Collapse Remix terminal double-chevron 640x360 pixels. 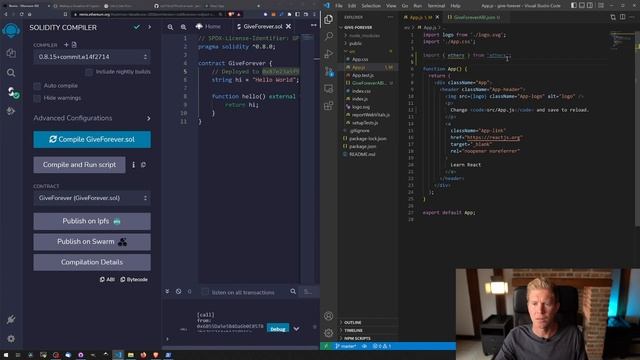[167, 291]
